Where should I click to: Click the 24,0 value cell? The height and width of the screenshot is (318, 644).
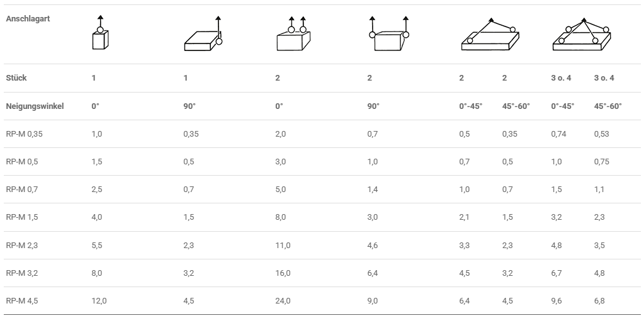click(x=283, y=300)
